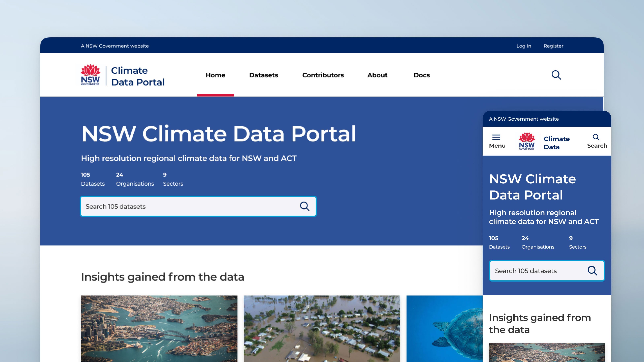Open the Docs navigation item
The width and height of the screenshot is (644, 362).
421,75
